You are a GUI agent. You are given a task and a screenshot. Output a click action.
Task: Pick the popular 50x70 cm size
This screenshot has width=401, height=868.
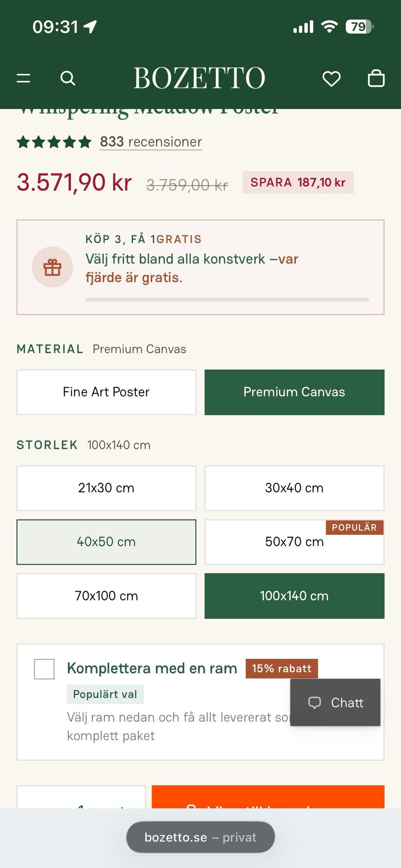coord(294,542)
